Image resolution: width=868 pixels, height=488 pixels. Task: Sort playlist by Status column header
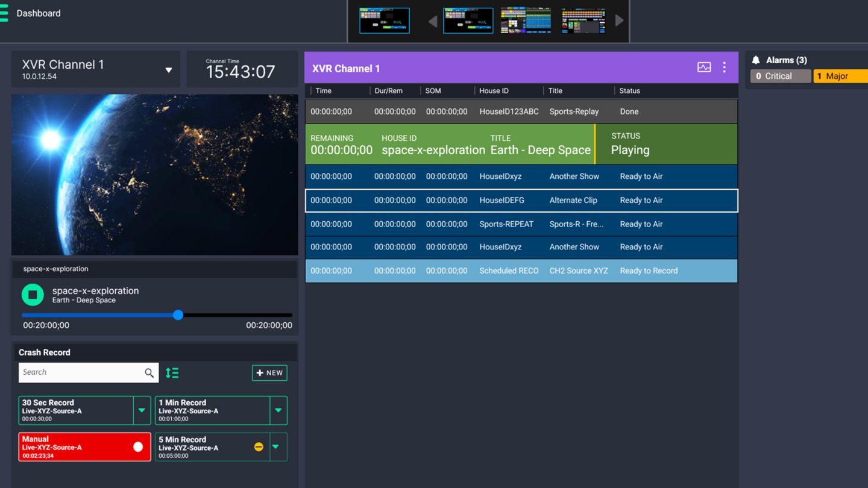(x=629, y=91)
